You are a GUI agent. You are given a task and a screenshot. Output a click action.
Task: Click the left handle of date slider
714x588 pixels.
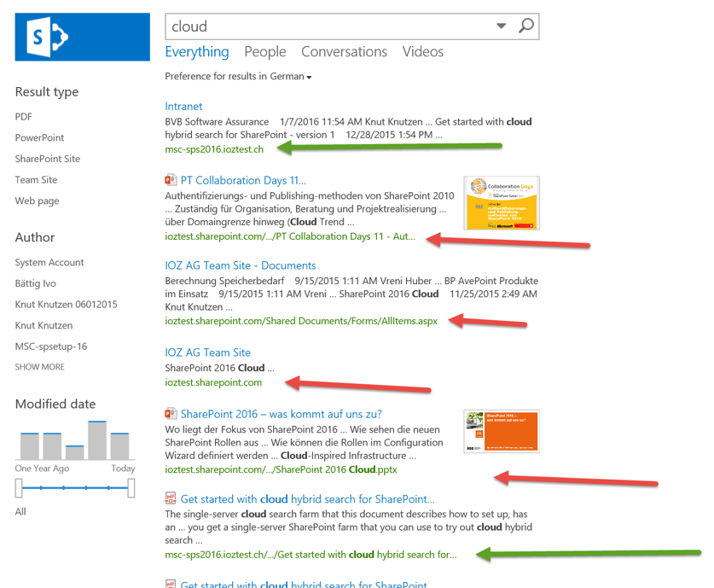click(19, 488)
